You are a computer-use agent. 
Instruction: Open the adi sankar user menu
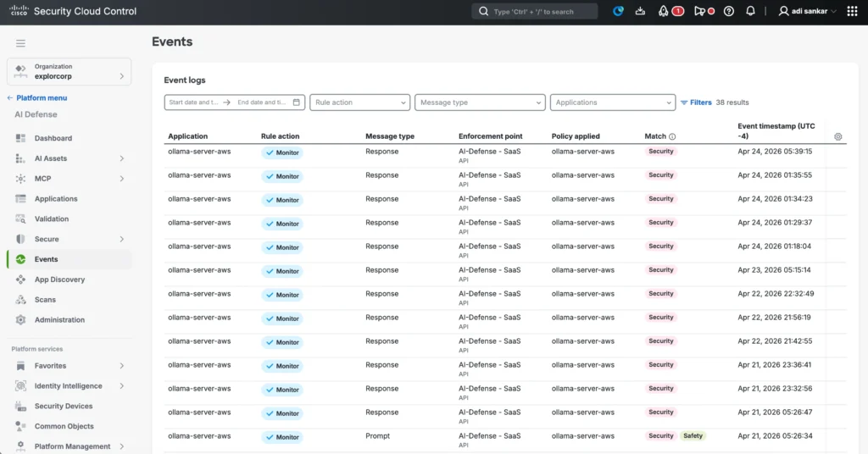[x=807, y=11]
